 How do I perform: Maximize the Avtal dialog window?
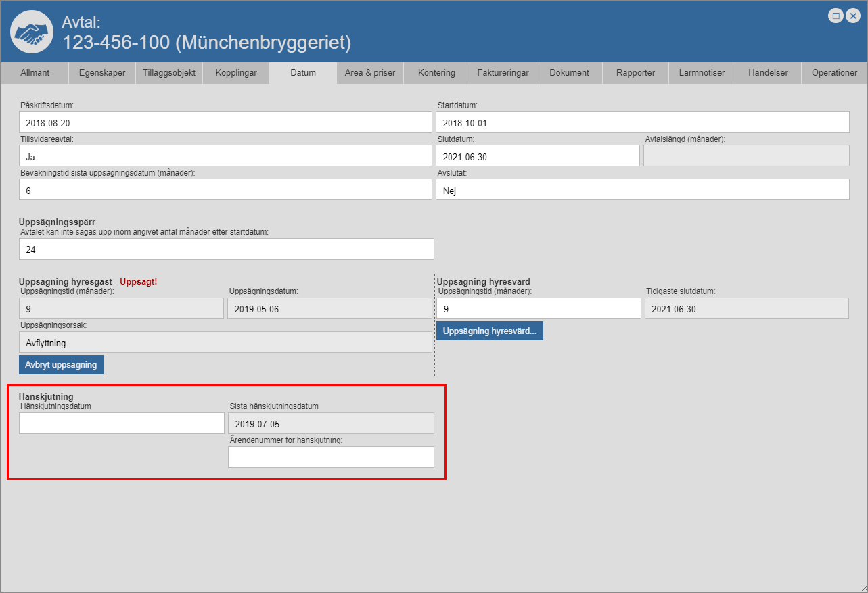click(x=836, y=16)
